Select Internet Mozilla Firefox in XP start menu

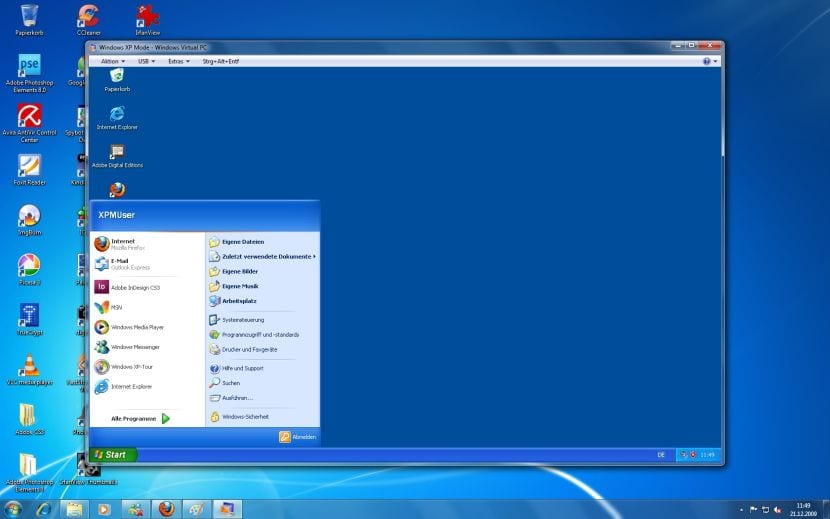pos(147,244)
